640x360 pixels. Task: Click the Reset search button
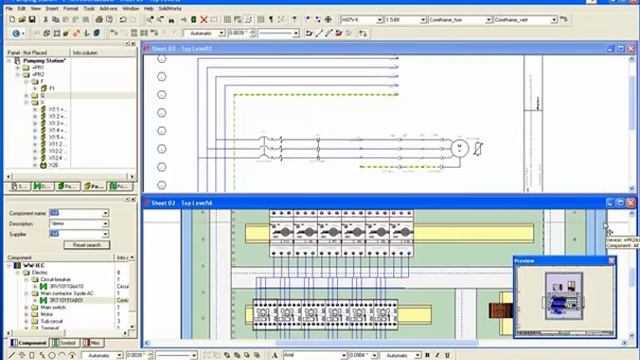(87, 245)
